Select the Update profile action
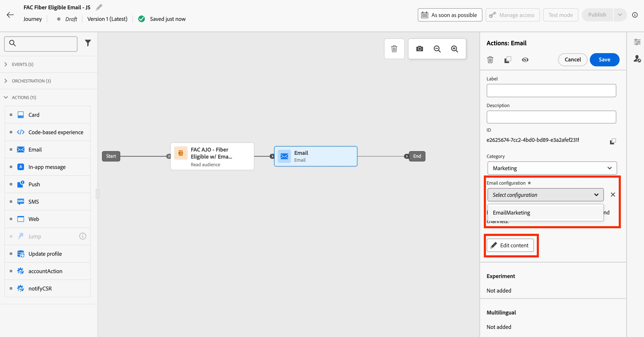The height and width of the screenshot is (337, 644). [x=48, y=254]
